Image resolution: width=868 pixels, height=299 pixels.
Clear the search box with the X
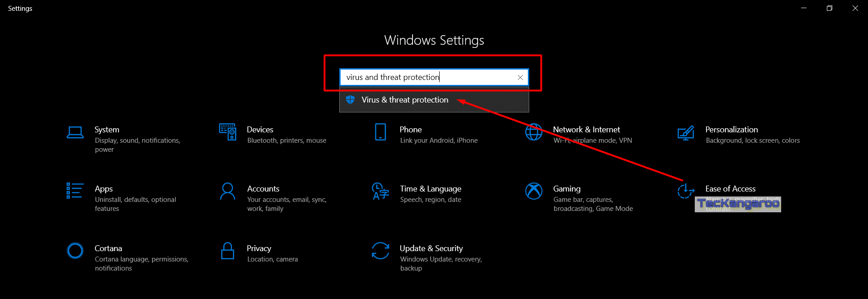pos(520,78)
